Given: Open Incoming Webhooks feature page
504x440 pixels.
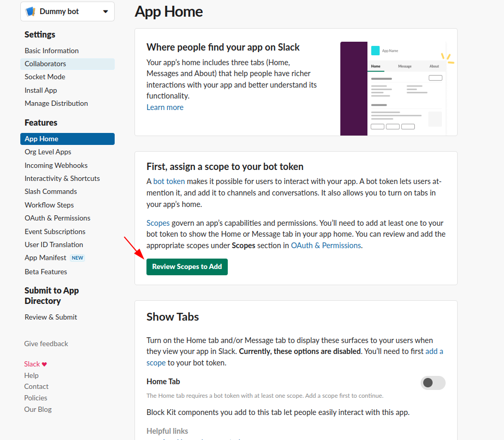Looking at the screenshot, I should pos(56,165).
